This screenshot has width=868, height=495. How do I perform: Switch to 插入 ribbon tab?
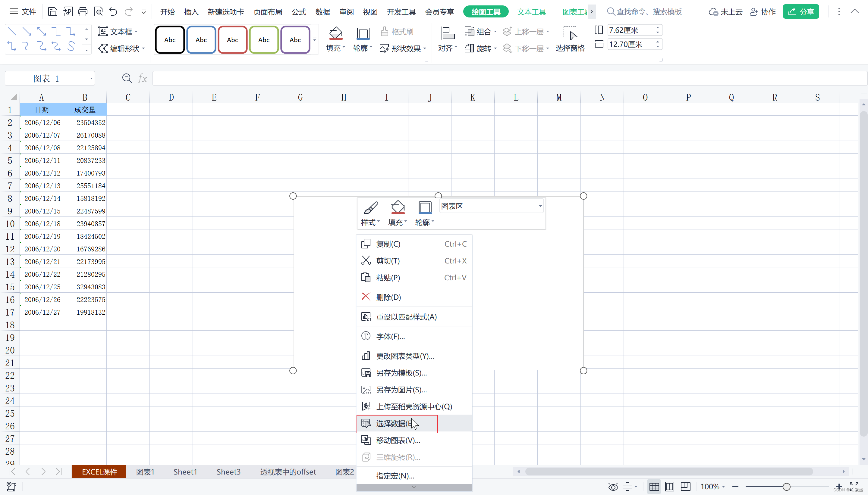tap(191, 12)
